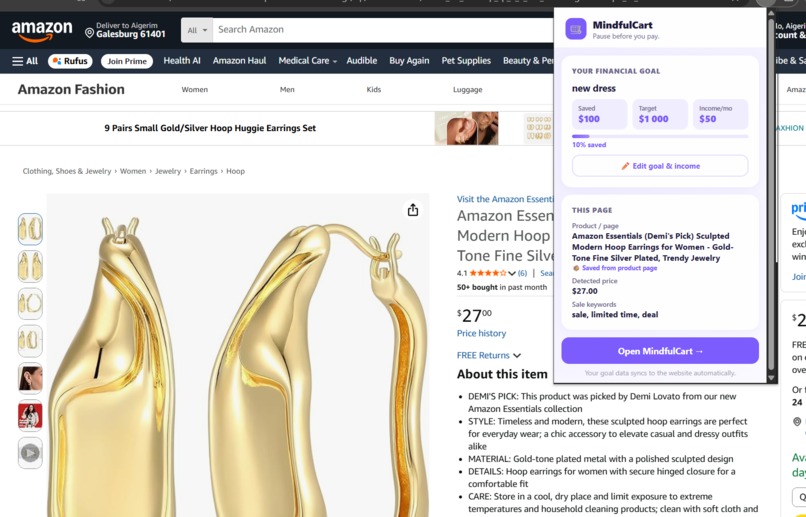Select the model wearing earrings thumbnail
This screenshot has height=517, width=806.
(x=30, y=378)
